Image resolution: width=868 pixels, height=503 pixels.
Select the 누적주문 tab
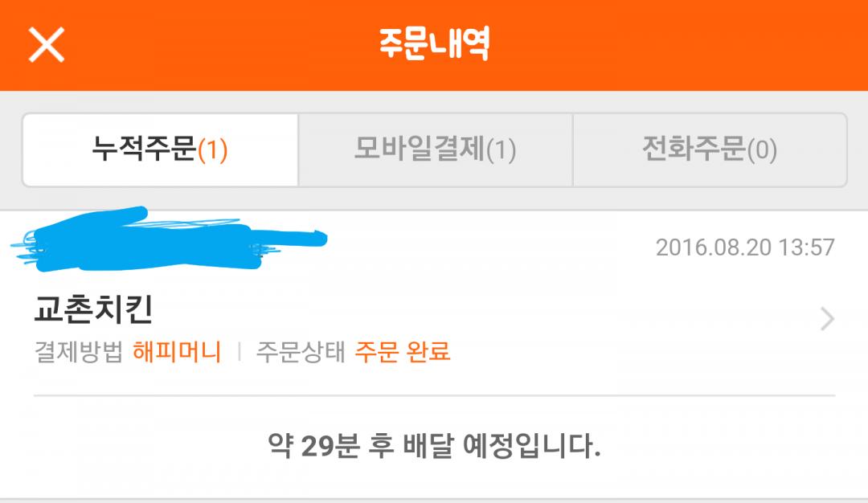click(x=160, y=150)
